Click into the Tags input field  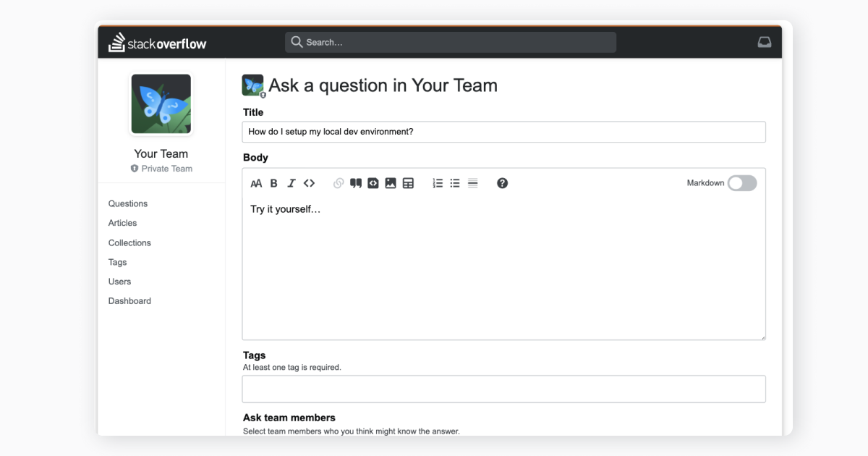[x=503, y=389]
